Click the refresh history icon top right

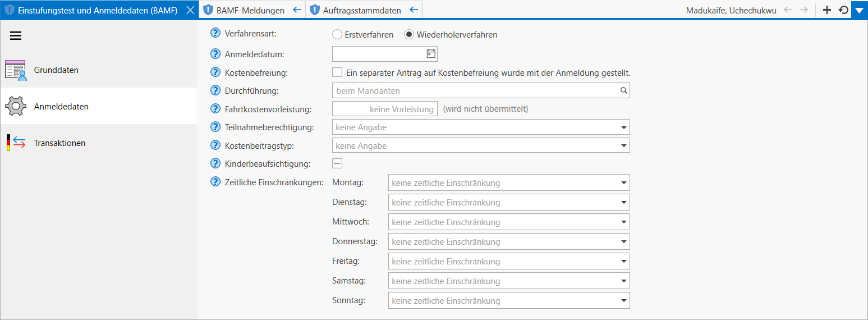pyautogui.click(x=843, y=10)
